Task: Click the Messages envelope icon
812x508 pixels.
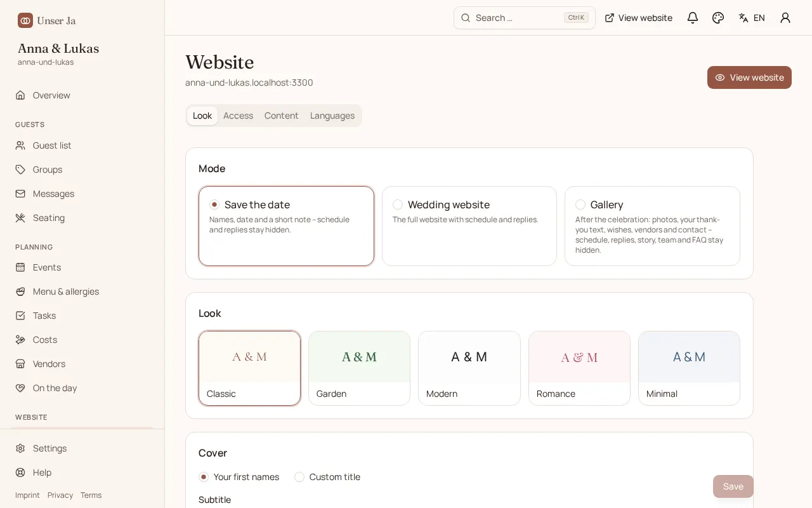Action: (x=20, y=194)
